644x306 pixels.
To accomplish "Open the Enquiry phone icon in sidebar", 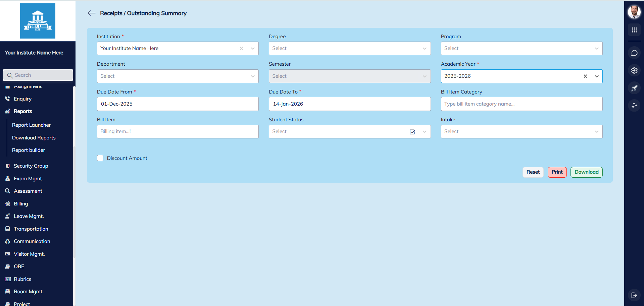I will [7, 99].
